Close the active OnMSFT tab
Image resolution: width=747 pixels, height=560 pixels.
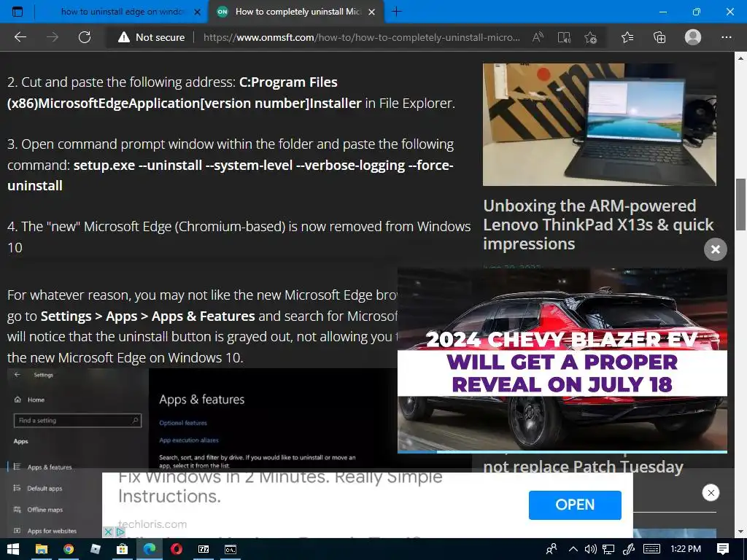[x=372, y=12]
